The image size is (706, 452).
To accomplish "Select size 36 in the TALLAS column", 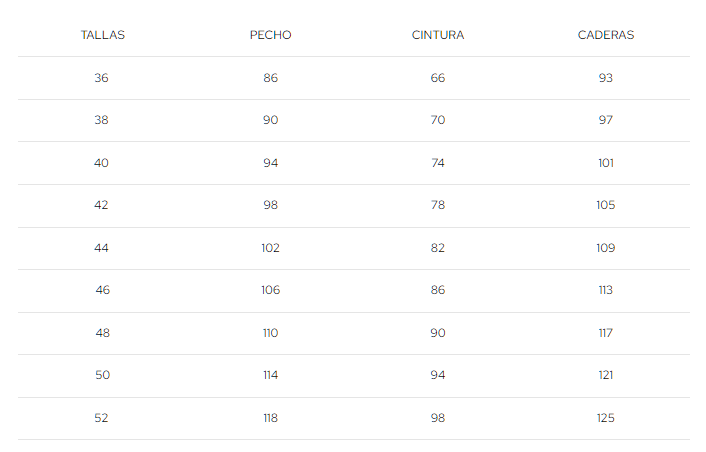I will pos(102,78).
